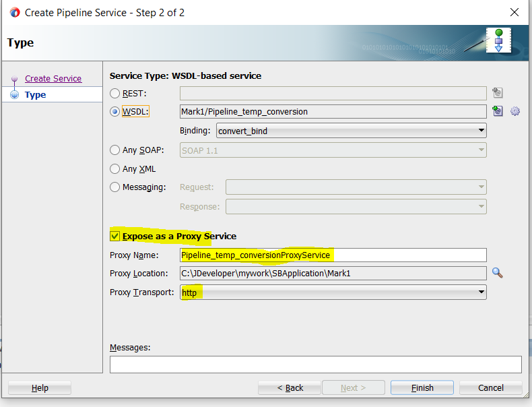Click the Proxy Location magnifier search icon
Image resolution: width=532 pixels, height=407 pixels.
498,273
